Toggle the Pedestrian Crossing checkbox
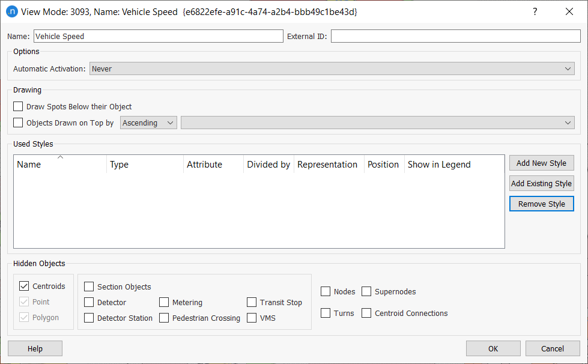This screenshot has height=364, width=588. 164,318
